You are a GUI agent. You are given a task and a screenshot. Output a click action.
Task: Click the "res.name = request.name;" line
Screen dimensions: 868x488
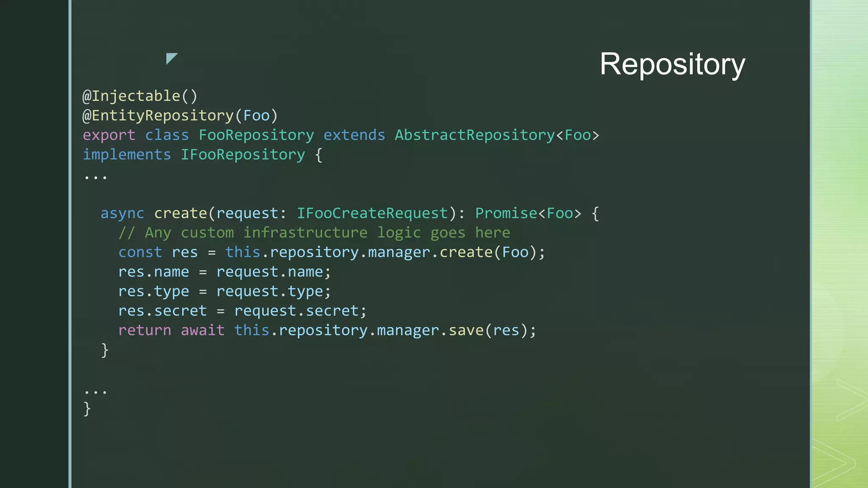224,272
